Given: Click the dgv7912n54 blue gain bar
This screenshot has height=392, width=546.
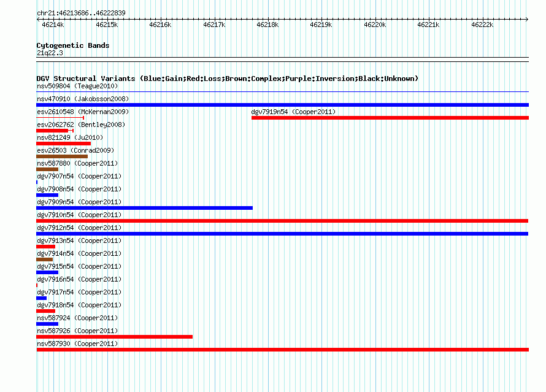Looking at the screenshot, I should (282, 234).
